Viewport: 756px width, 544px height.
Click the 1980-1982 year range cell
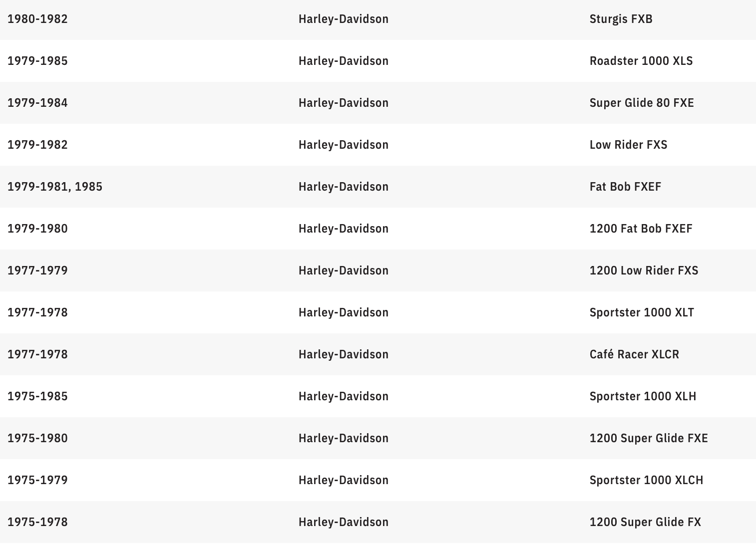click(x=37, y=19)
